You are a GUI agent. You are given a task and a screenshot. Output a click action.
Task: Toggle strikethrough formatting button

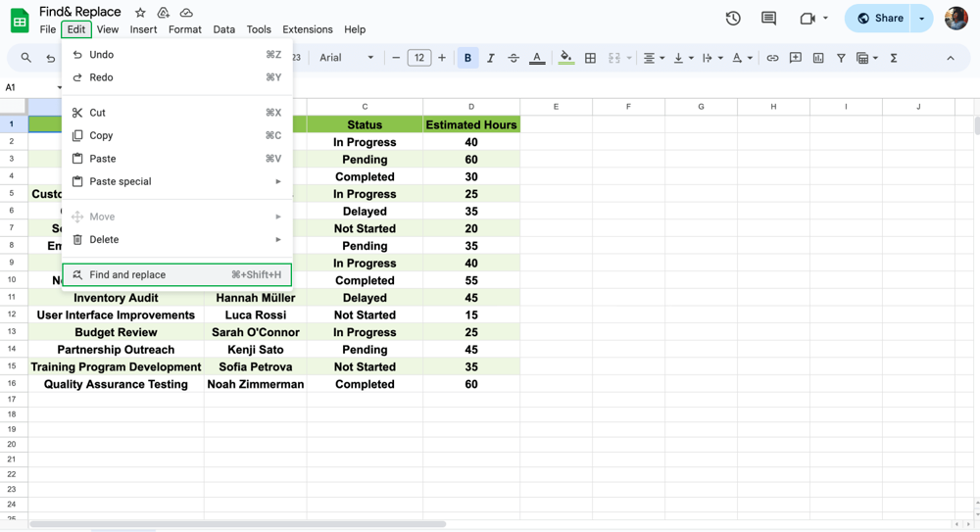[514, 58]
